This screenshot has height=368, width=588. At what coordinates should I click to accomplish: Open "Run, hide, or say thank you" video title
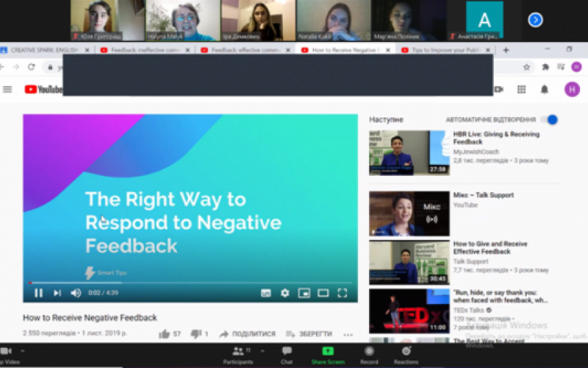[501, 297]
